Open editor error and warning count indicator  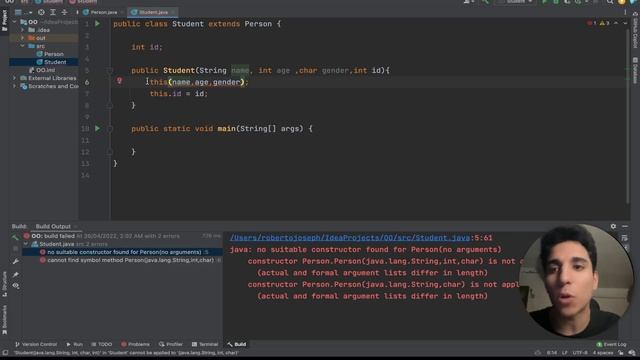[x=598, y=23]
